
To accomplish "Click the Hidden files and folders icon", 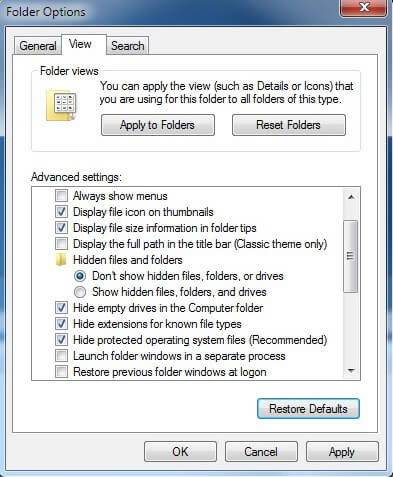I will (61, 260).
